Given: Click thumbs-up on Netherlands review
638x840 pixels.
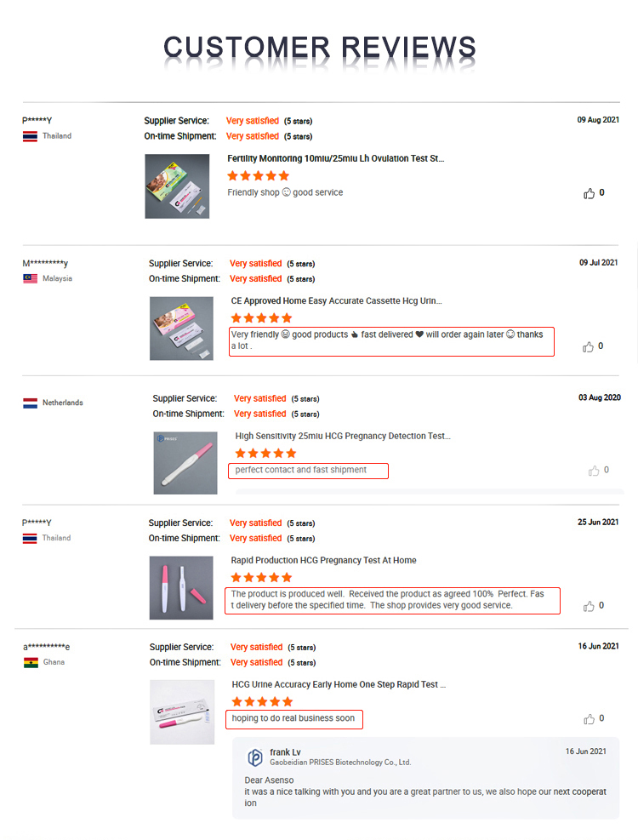Looking at the screenshot, I should [x=594, y=471].
